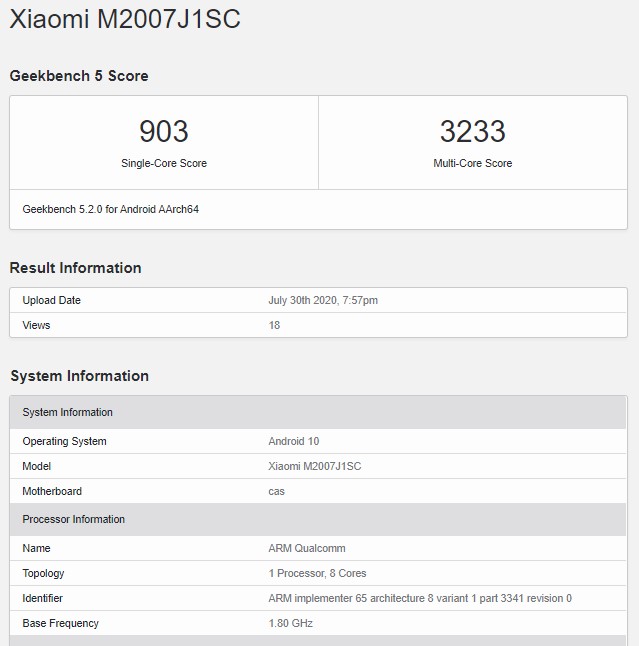Image resolution: width=639 pixels, height=646 pixels.
Task: Click the Single-Core Score label
Action: click(164, 163)
